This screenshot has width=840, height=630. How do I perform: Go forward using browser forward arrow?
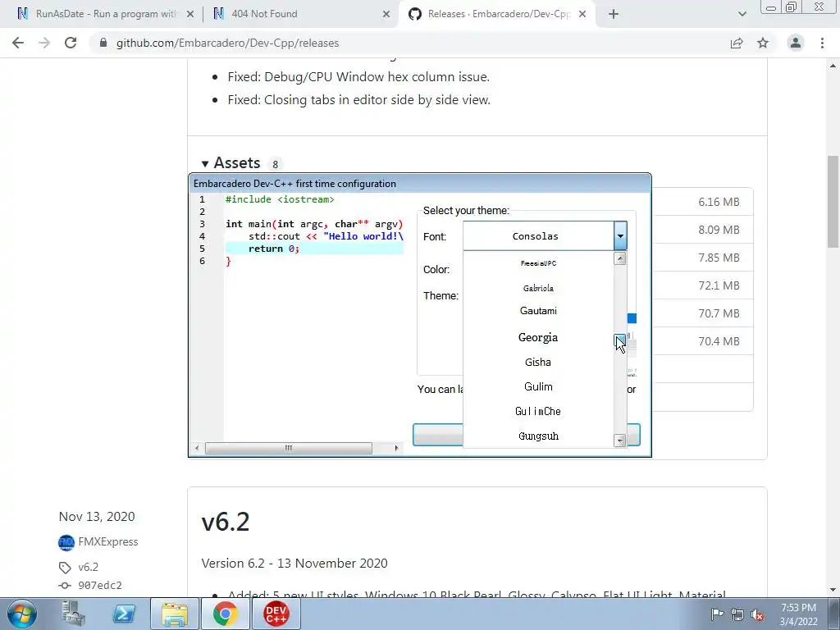(x=44, y=43)
